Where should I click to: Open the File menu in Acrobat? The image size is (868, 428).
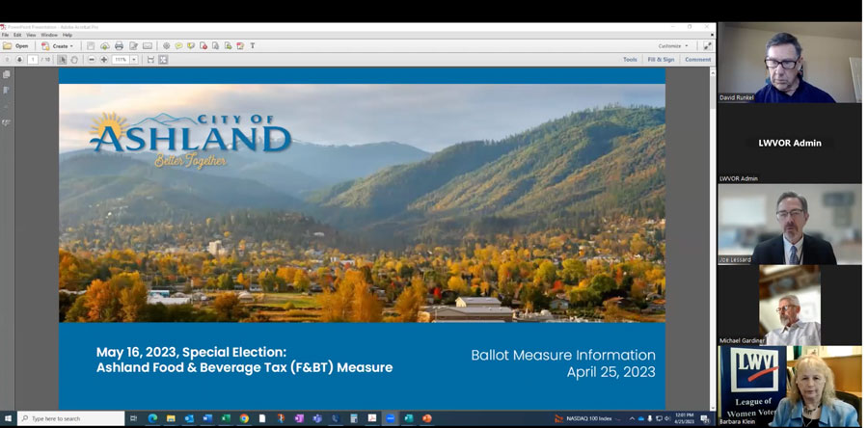(x=5, y=35)
